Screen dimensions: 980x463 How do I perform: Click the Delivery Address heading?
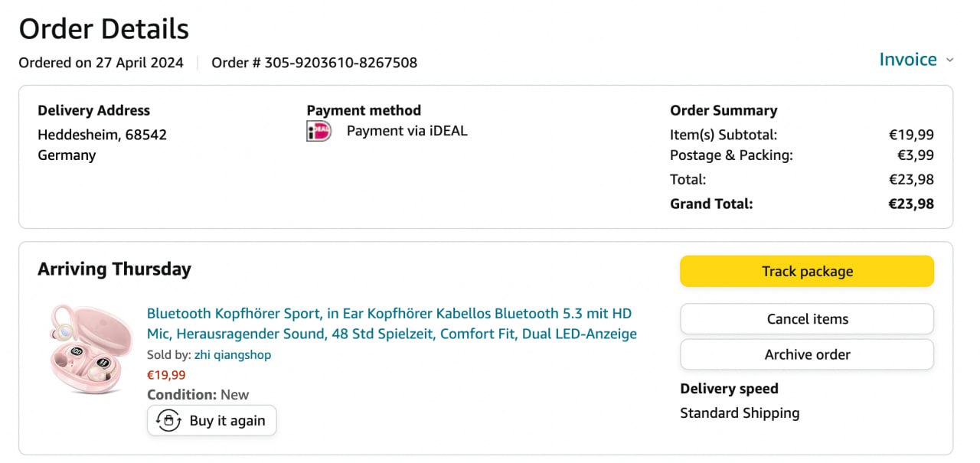click(93, 110)
